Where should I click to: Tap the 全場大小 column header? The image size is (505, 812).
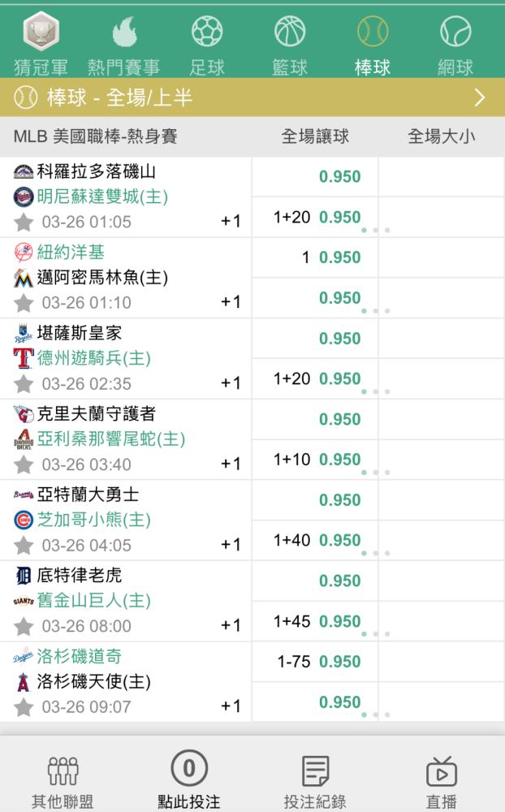pyautogui.click(x=441, y=136)
